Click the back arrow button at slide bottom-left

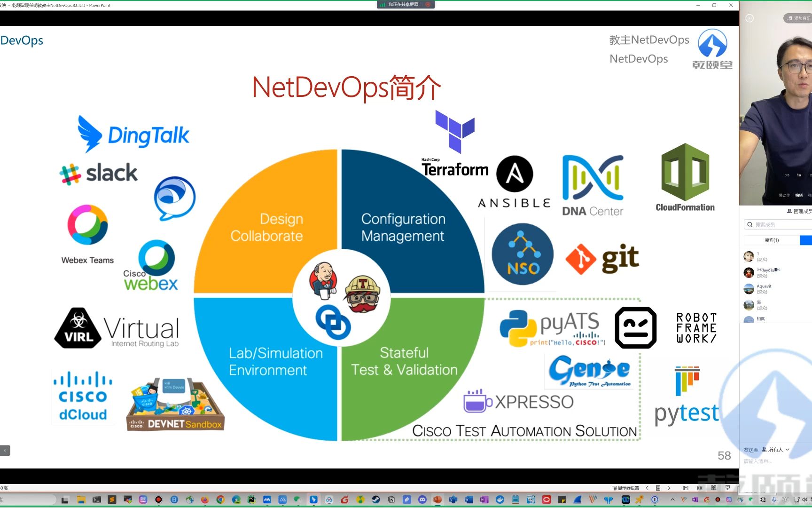click(5, 451)
